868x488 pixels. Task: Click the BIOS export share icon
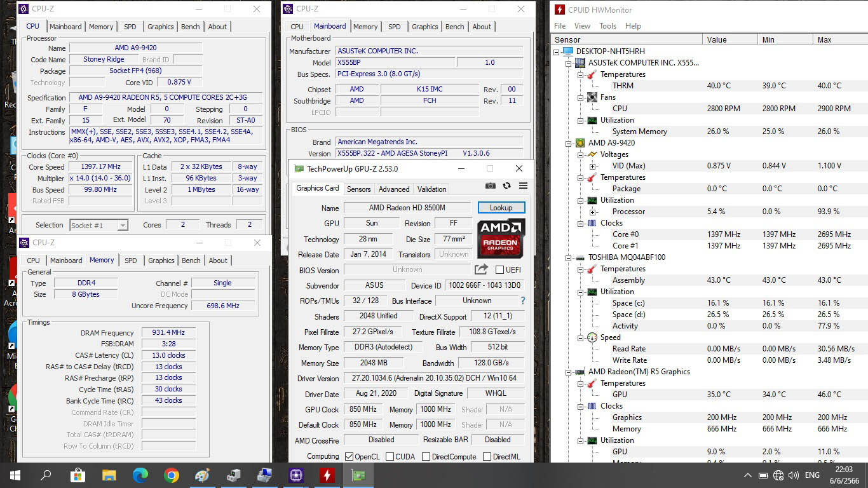[481, 269]
